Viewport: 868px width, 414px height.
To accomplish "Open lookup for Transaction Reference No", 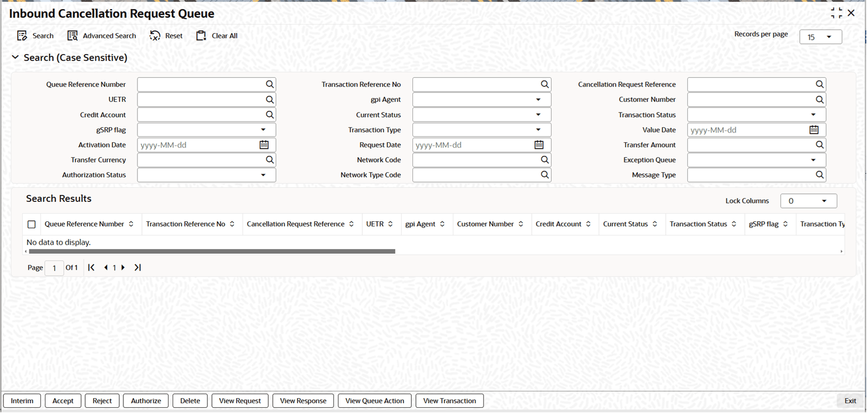I will [x=545, y=84].
